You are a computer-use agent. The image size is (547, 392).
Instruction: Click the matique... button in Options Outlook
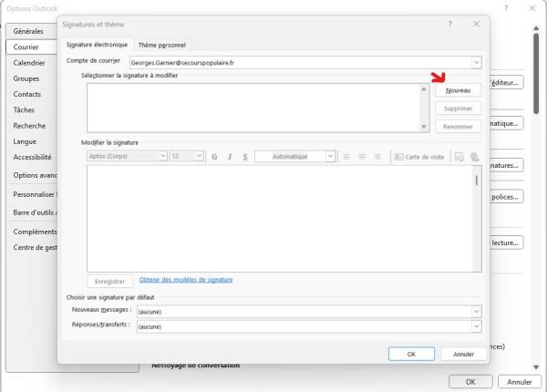[506, 123]
